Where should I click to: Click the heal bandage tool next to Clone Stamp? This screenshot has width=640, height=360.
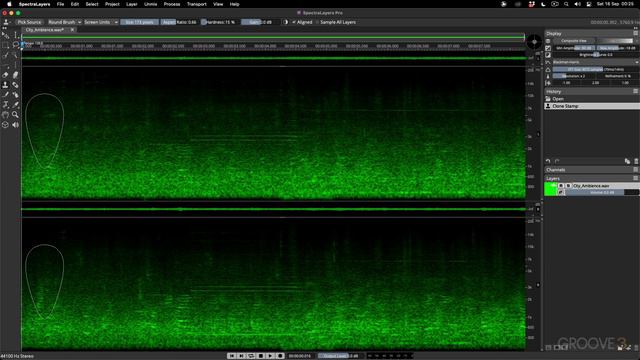[15, 85]
